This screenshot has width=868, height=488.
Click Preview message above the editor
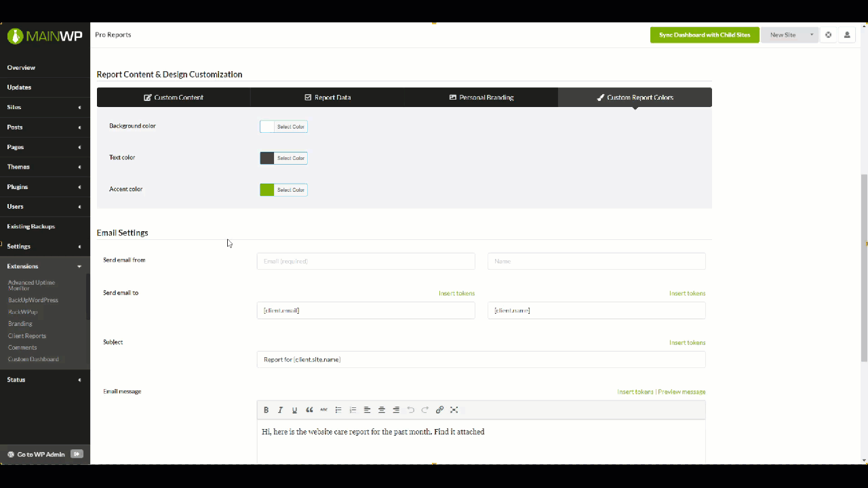pyautogui.click(x=682, y=391)
